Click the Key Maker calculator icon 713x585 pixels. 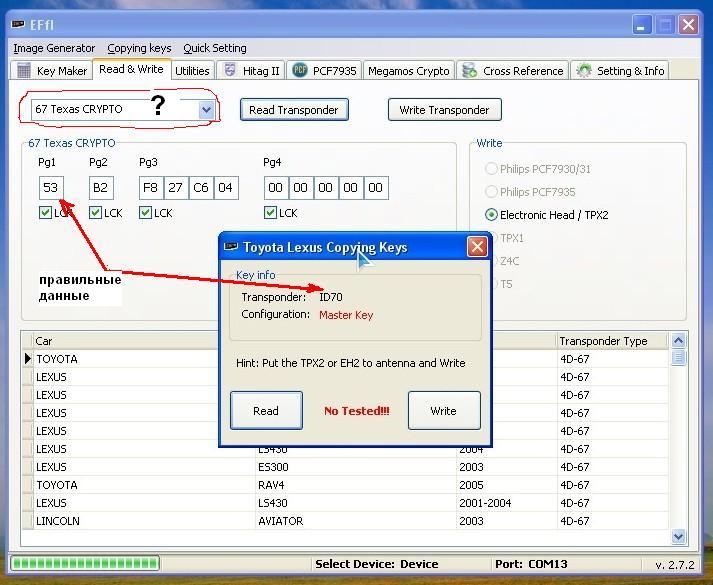[23, 70]
